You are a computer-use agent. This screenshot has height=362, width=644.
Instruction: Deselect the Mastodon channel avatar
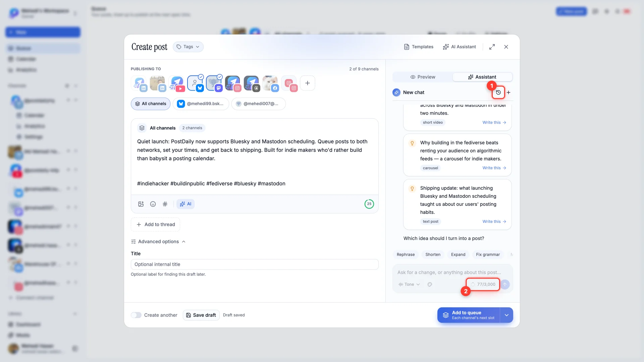coord(214,83)
